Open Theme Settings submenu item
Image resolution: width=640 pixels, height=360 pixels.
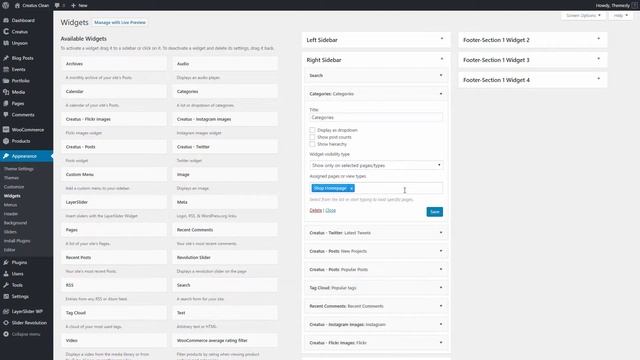pyautogui.click(x=19, y=169)
